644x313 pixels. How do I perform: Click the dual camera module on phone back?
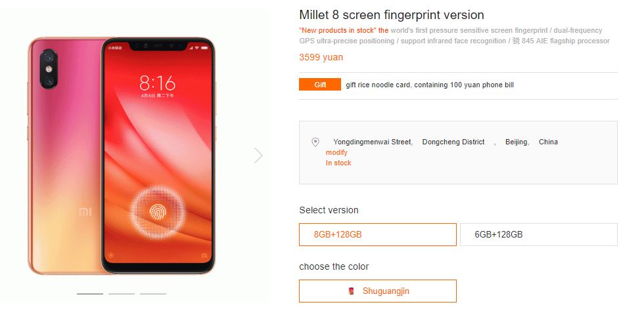[49, 68]
